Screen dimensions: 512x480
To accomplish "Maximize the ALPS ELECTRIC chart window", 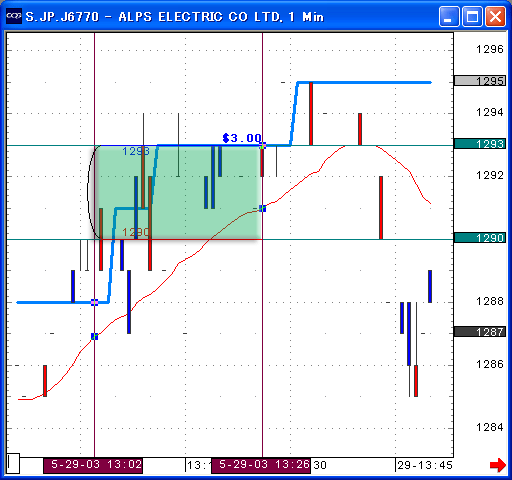I will (472, 16).
